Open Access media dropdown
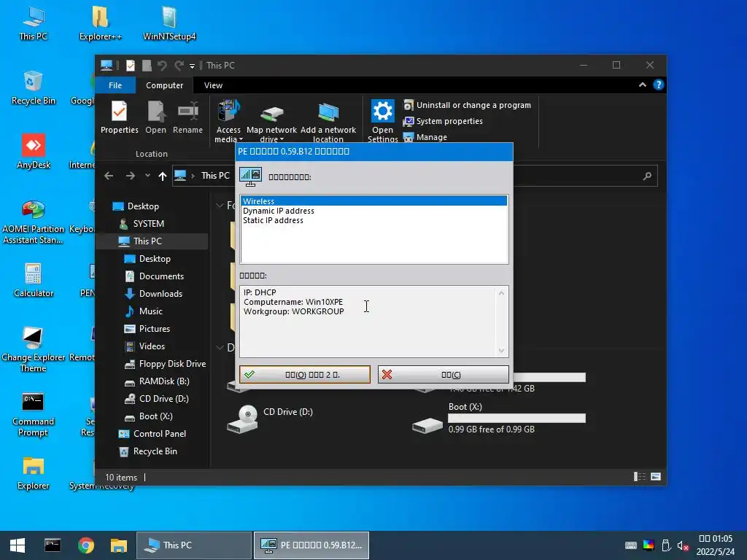Image resolution: width=747 pixels, height=560 pixels. click(x=228, y=121)
